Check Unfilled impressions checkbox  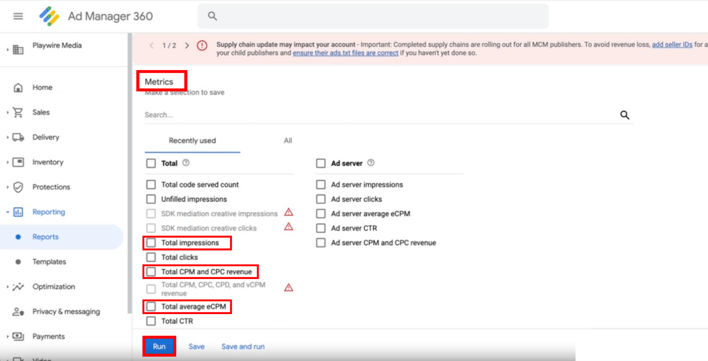click(151, 199)
